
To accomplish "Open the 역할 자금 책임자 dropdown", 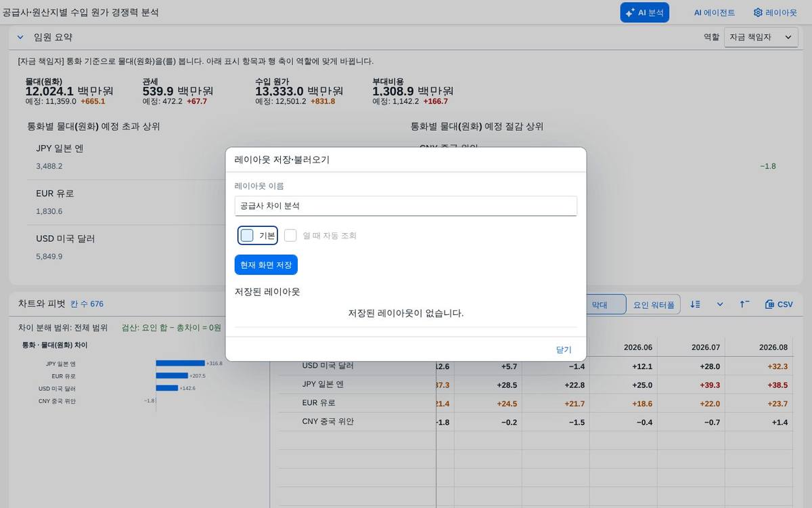I will [761, 37].
